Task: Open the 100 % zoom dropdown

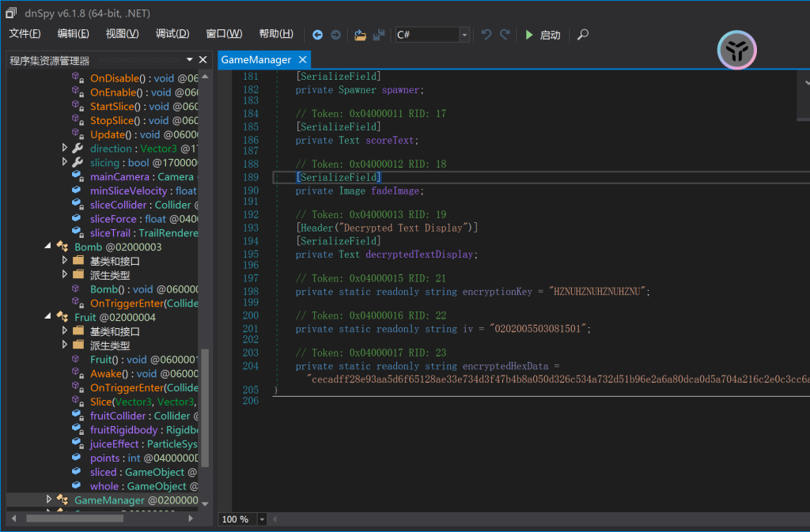Action: tap(262, 519)
